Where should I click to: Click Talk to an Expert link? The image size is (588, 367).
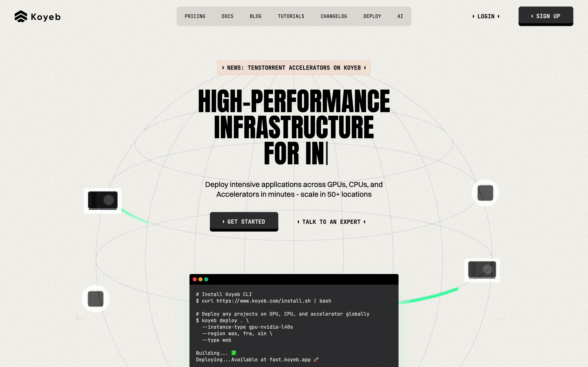tap(331, 222)
